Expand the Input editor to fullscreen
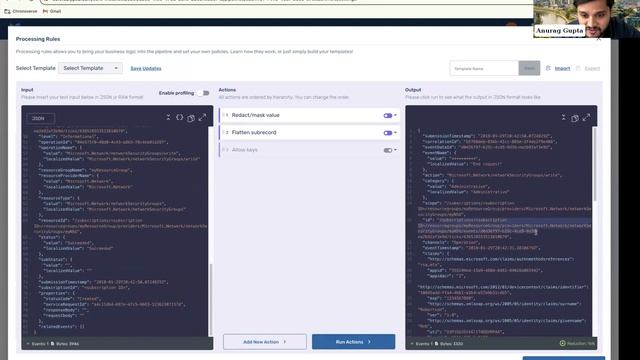The height and width of the screenshot is (360, 640). (202, 118)
